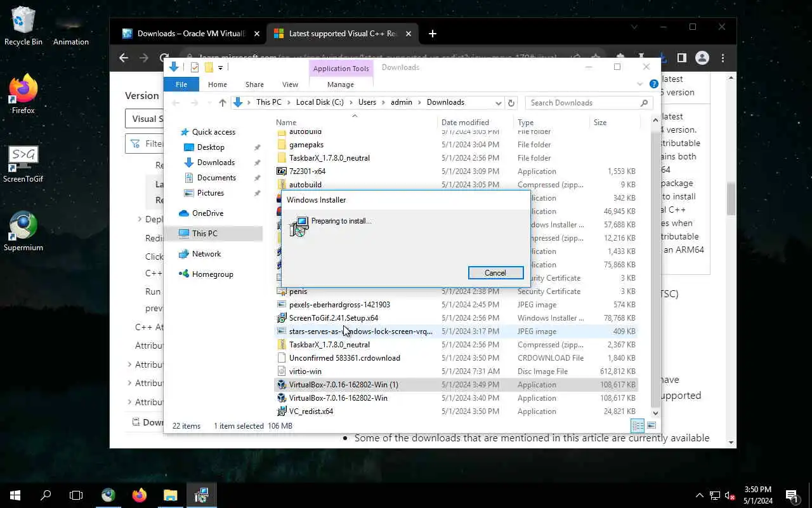Open Task View on taskbar
The height and width of the screenshot is (508, 812).
(x=76, y=495)
